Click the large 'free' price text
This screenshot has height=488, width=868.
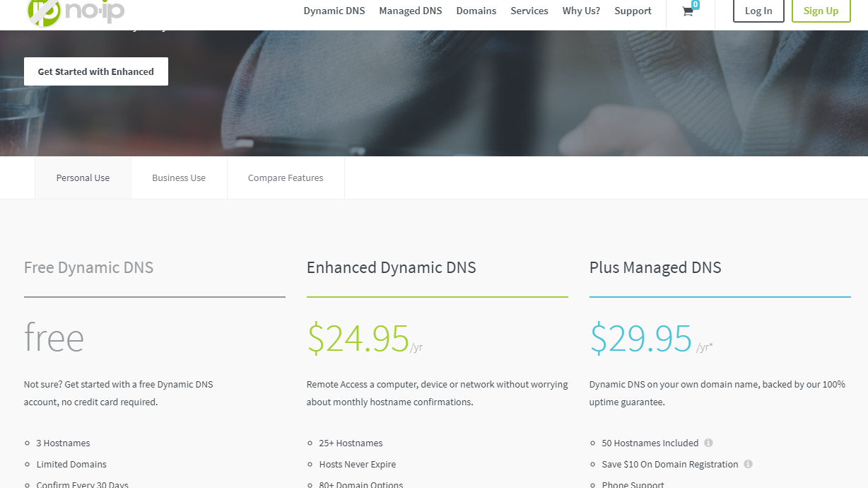pyautogui.click(x=54, y=338)
